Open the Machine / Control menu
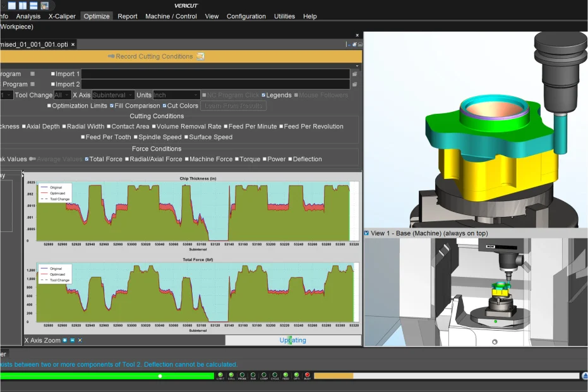The image size is (588, 392). [171, 16]
